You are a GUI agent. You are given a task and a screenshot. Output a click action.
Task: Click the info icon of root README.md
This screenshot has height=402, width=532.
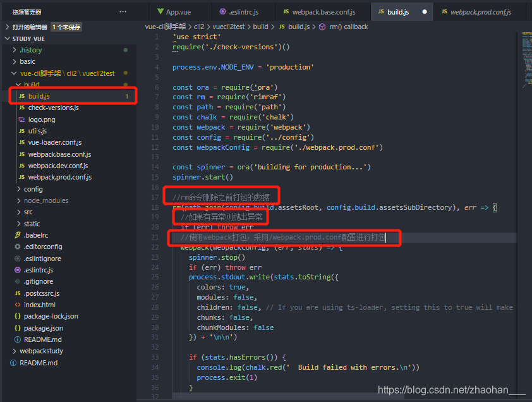(x=13, y=363)
